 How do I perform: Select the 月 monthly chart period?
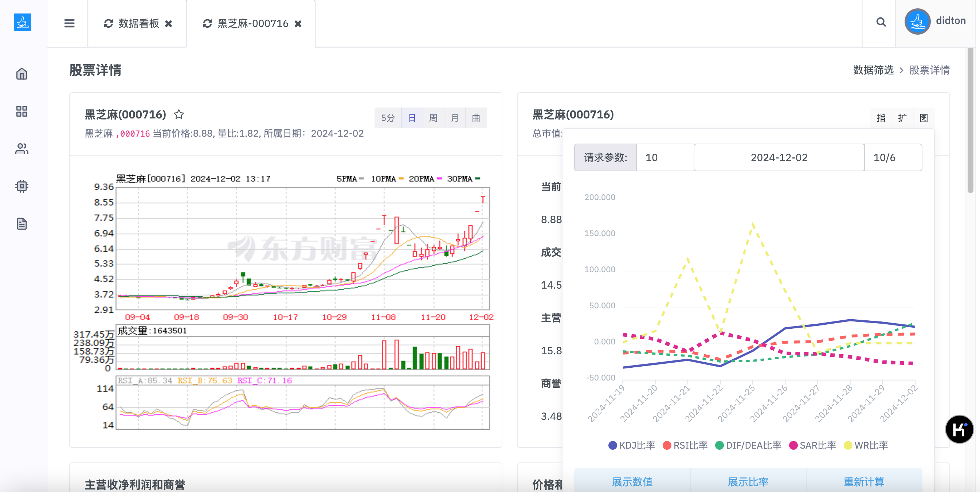pos(455,118)
